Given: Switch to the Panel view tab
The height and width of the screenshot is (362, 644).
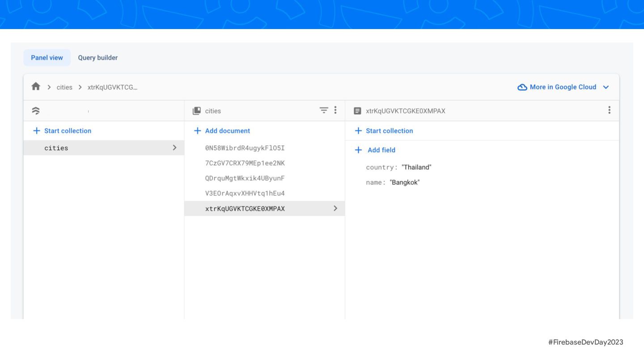Looking at the screenshot, I should (47, 58).
